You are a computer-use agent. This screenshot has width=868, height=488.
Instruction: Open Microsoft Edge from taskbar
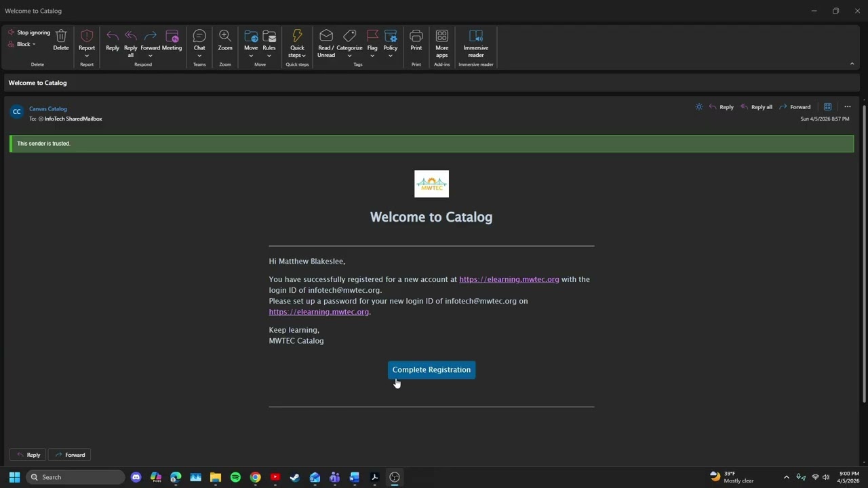click(x=176, y=477)
